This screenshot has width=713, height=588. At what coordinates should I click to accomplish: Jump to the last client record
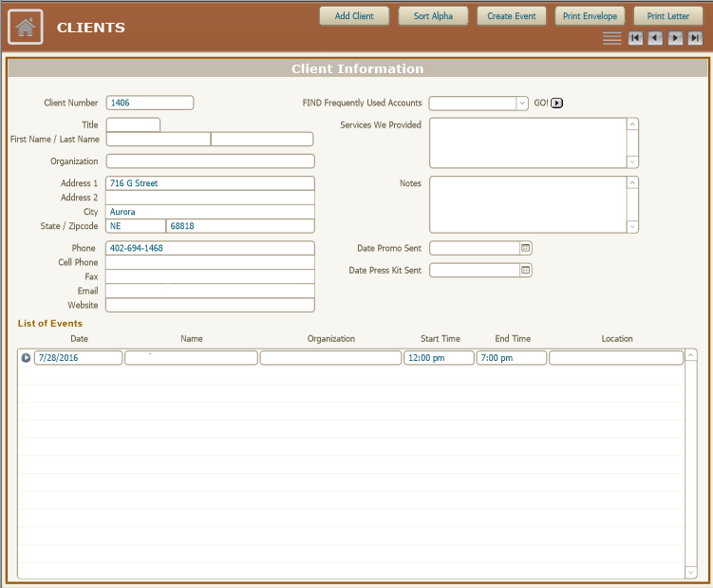(695, 38)
